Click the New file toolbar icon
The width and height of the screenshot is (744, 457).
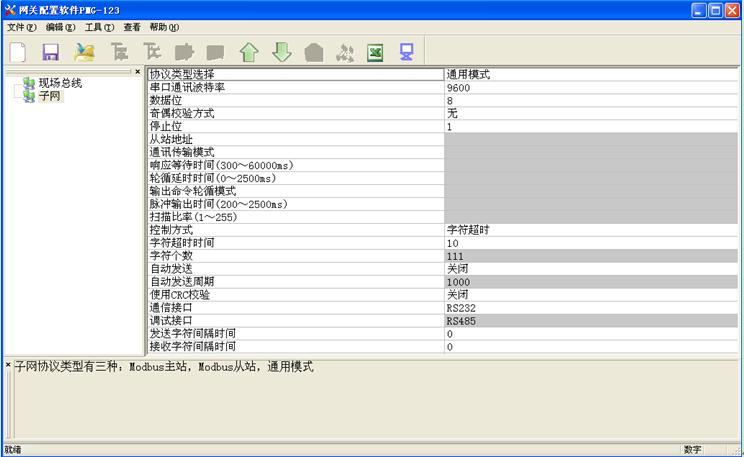[x=17, y=52]
